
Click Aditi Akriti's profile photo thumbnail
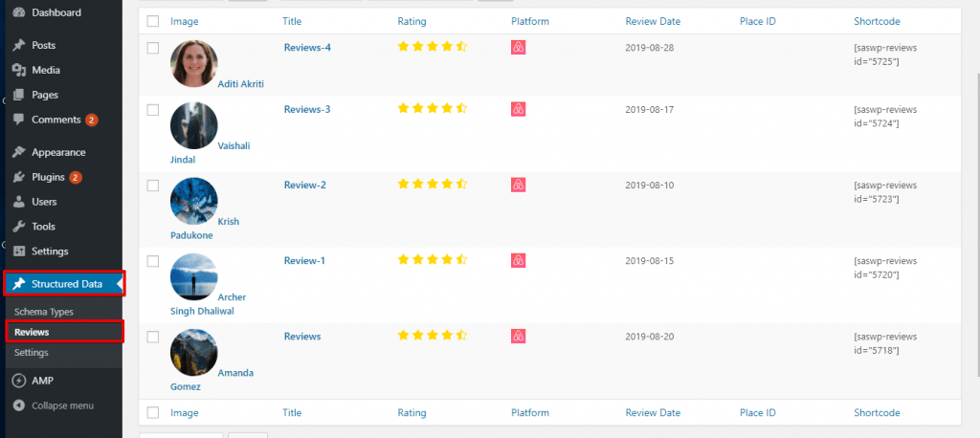193,64
